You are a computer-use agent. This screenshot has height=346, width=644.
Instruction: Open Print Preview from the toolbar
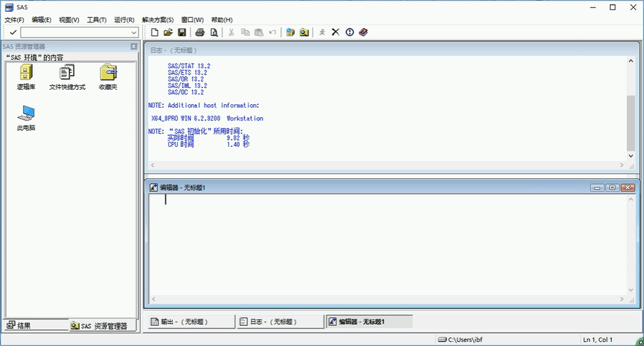click(214, 33)
